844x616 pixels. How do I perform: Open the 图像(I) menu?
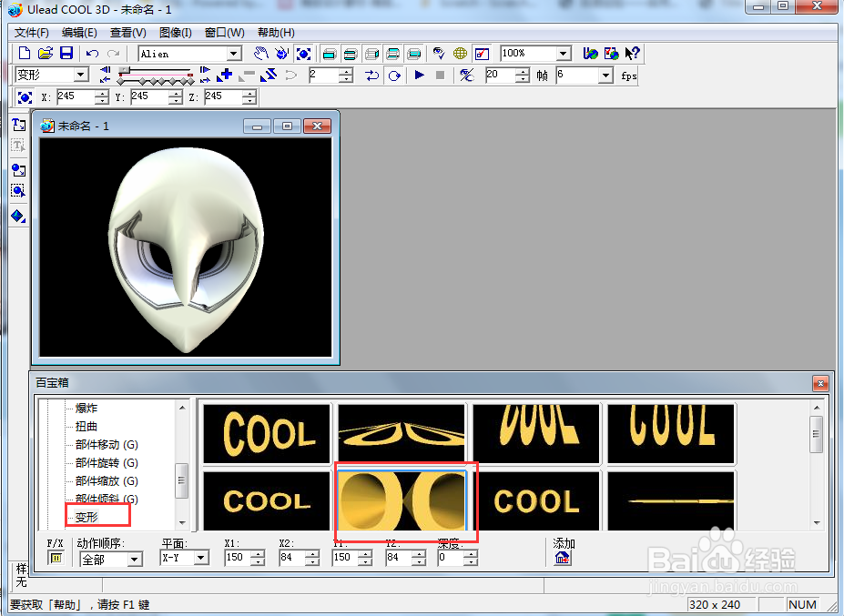click(x=175, y=33)
